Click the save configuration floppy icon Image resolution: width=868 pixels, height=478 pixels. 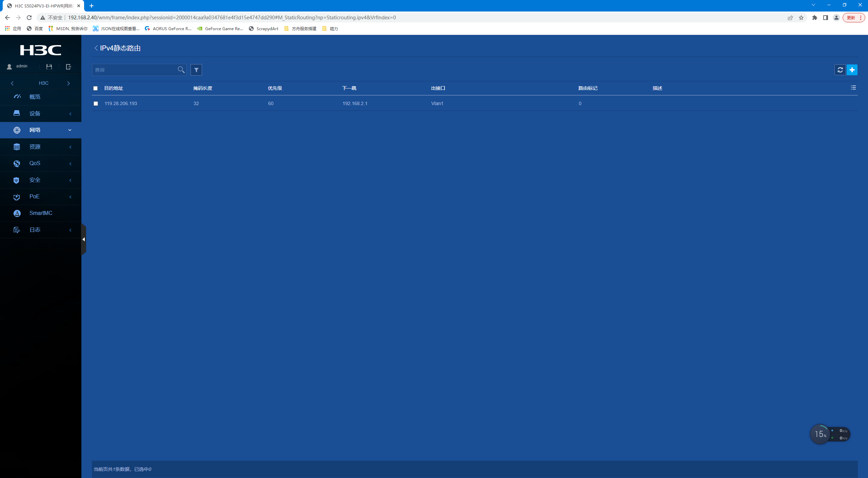(x=49, y=67)
